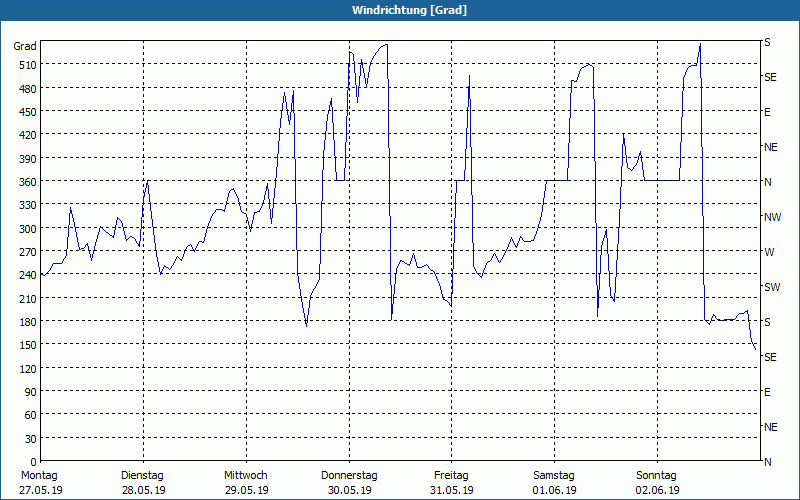This screenshot has width=800, height=500.
Task: Click the 'Donnerstag' day label
Action: (x=349, y=476)
